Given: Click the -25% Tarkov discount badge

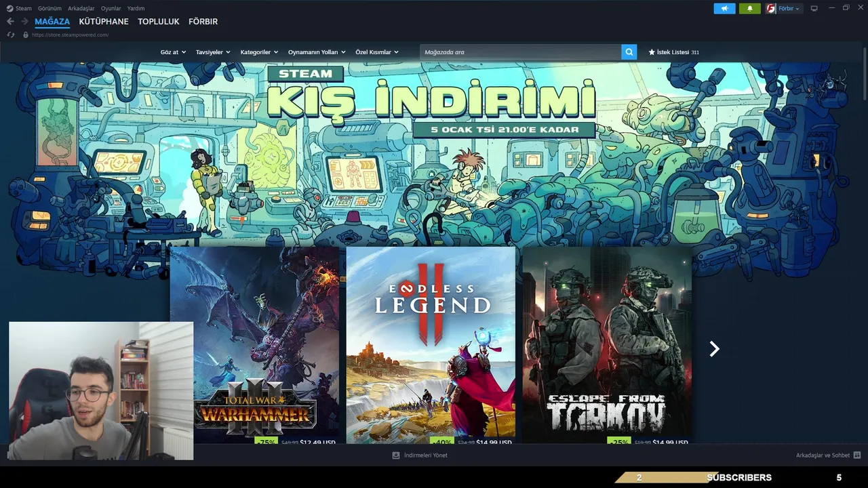Looking at the screenshot, I should tap(619, 442).
